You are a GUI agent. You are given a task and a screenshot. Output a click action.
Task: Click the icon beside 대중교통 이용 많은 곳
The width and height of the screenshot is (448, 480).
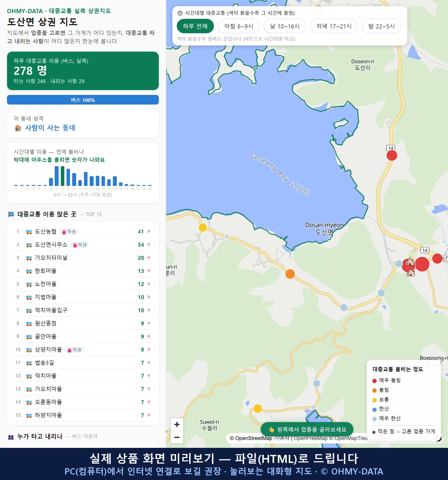(x=11, y=214)
